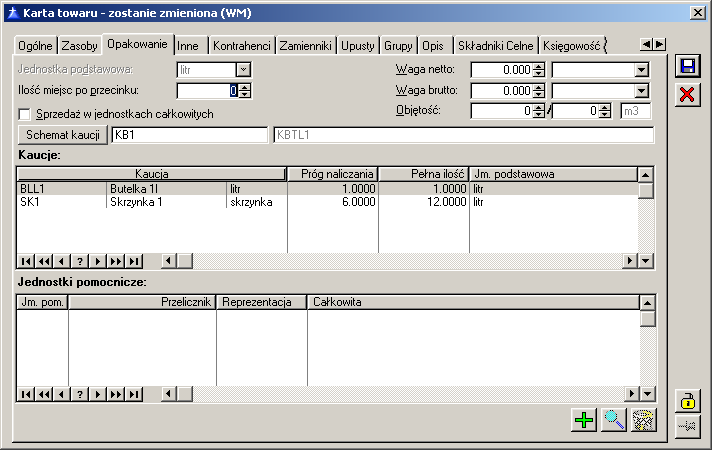
Task: Adjust first Objętość value spinner
Action: [539, 111]
